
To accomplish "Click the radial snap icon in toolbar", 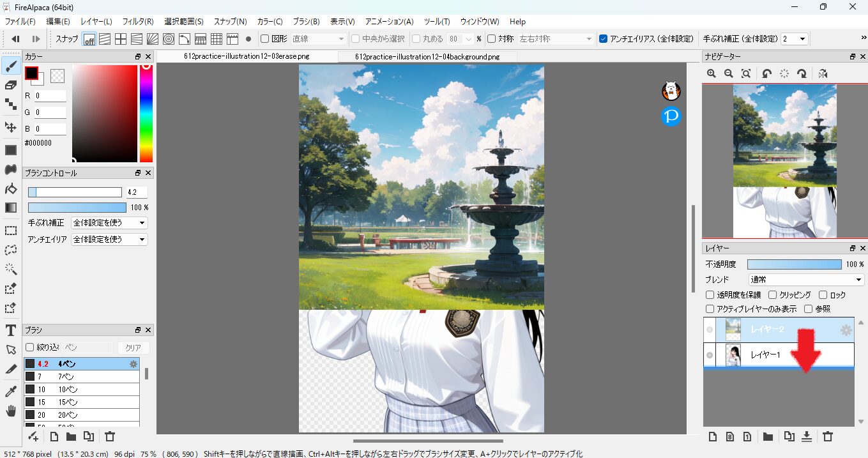I will [x=169, y=39].
